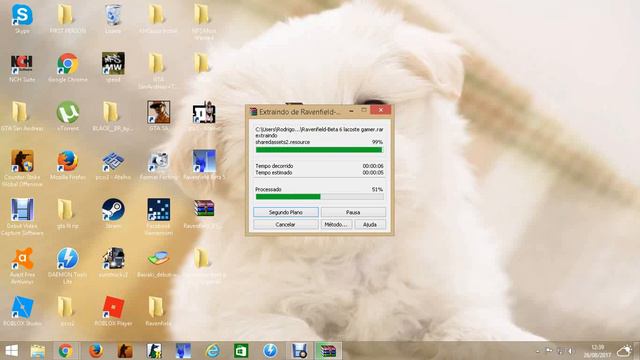Click the Tempo estimado value 00:00:05

point(373,173)
